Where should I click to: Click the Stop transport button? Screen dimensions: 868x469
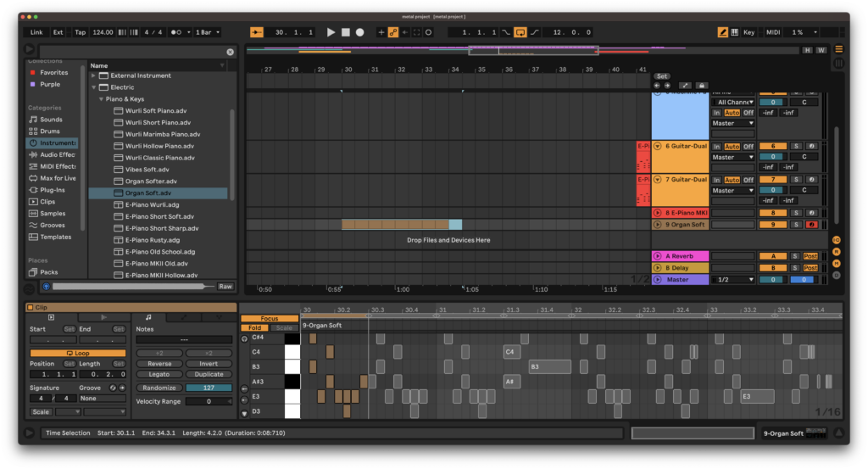346,32
